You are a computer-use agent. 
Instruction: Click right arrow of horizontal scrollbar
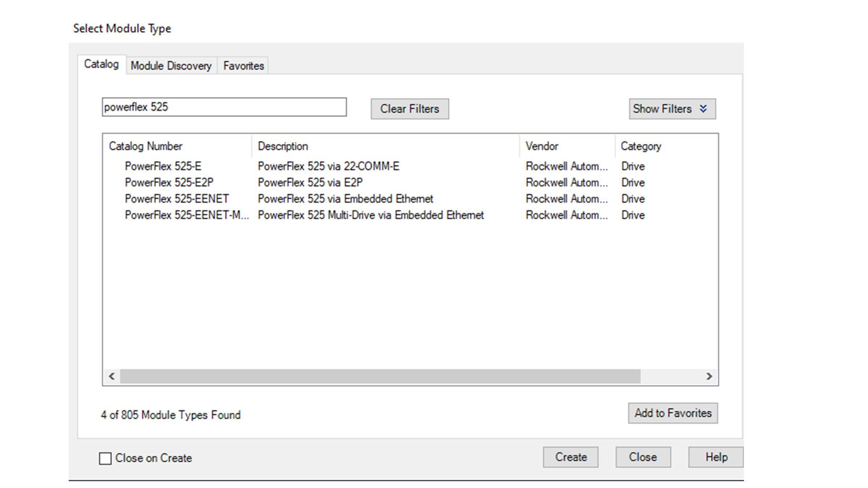(709, 376)
